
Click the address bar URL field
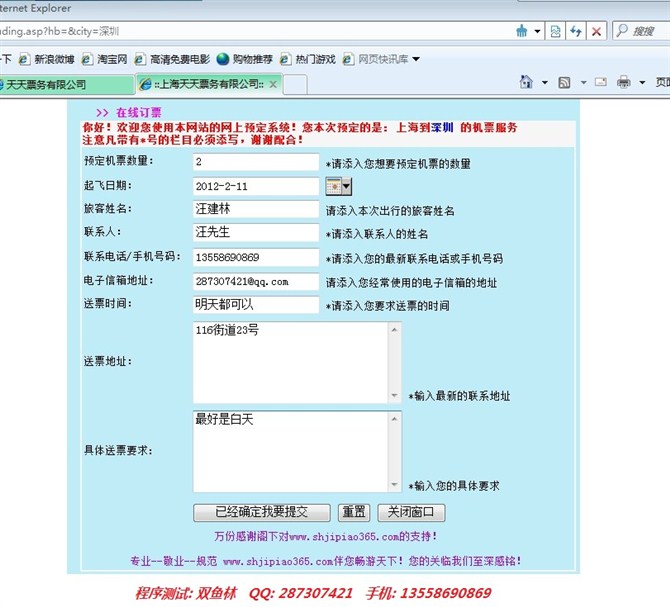256,31
